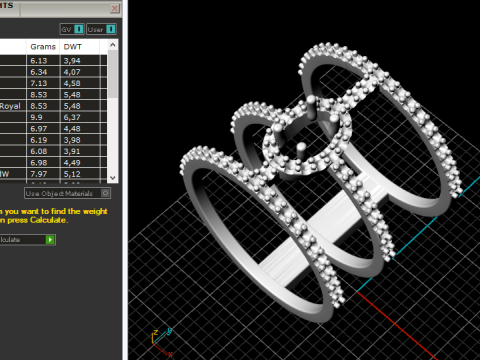Select the 6.98 grams cell
The image size is (480, 360).
pos(43,162)
